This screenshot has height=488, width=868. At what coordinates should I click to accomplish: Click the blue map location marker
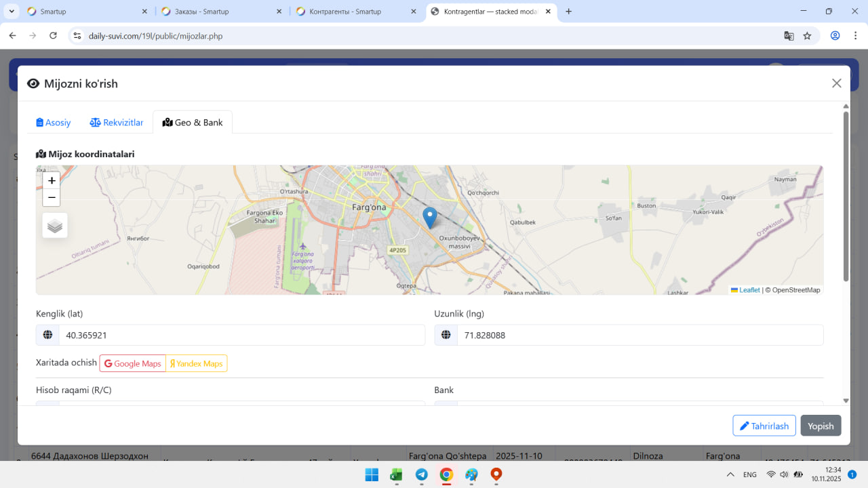pyautogui.click(x=429, y=218)
